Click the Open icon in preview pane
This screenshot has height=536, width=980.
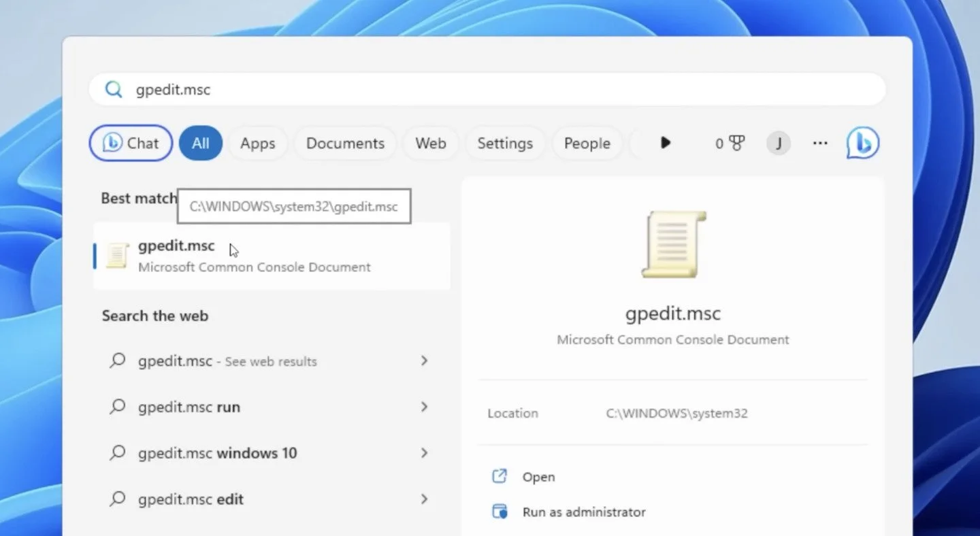click(500, 476)
